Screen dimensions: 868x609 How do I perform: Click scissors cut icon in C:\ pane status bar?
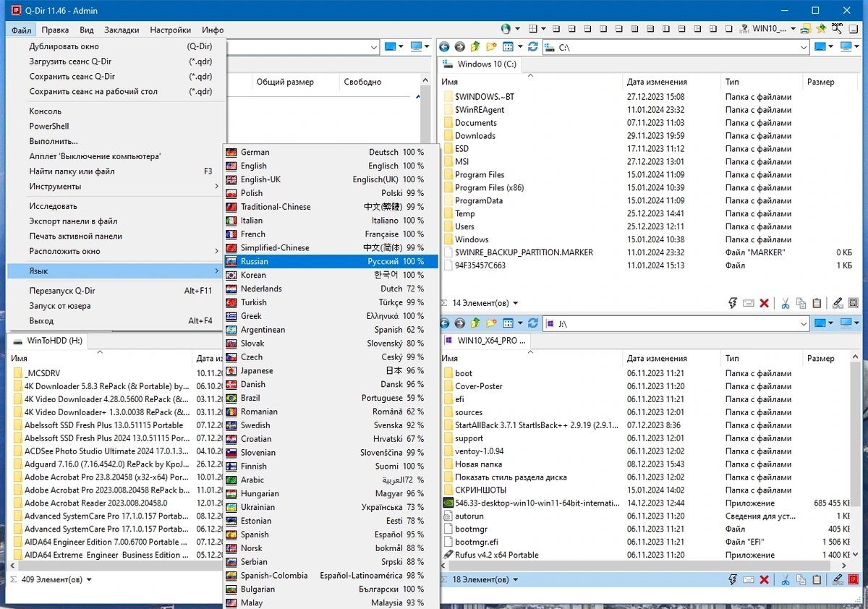point(784,303)
